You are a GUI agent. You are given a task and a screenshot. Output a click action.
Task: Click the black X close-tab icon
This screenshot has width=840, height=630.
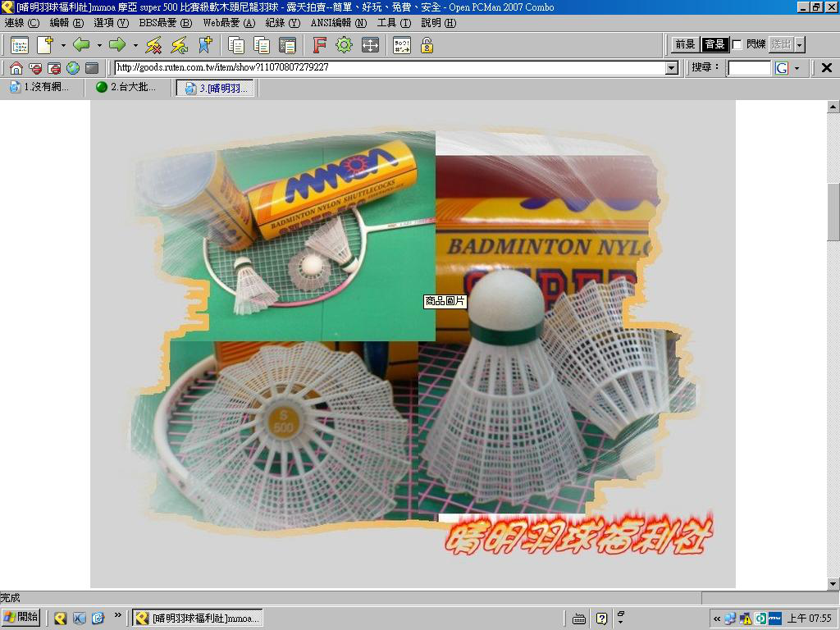coord(827,67)
